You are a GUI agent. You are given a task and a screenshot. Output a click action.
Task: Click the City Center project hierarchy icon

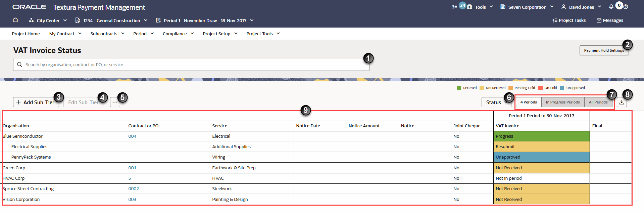coord(31,20)
